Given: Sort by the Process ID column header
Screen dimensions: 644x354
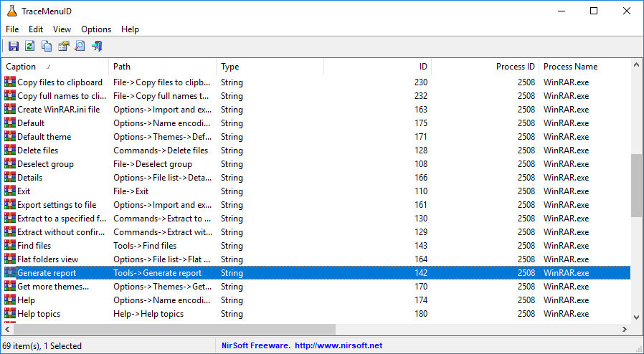Looking at the screenshot, I should pyautogui.click(x=486, y=67).
